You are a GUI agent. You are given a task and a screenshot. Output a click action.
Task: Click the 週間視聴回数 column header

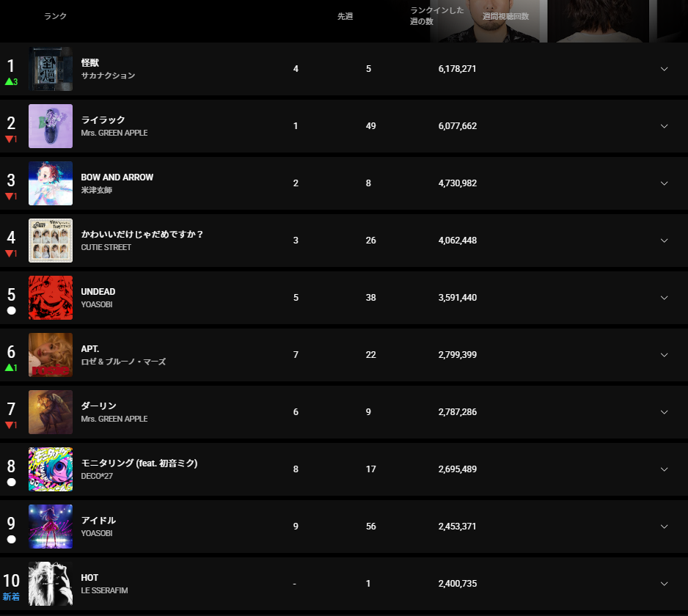pyautogui.click(x=505, y=16)
